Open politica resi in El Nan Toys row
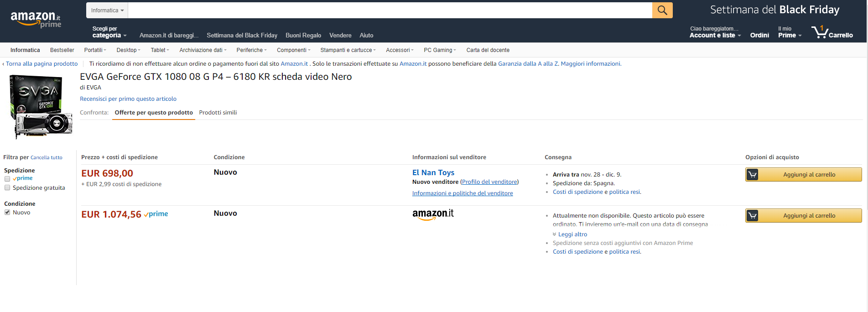The image size is (868, 312). click(624, 192)
